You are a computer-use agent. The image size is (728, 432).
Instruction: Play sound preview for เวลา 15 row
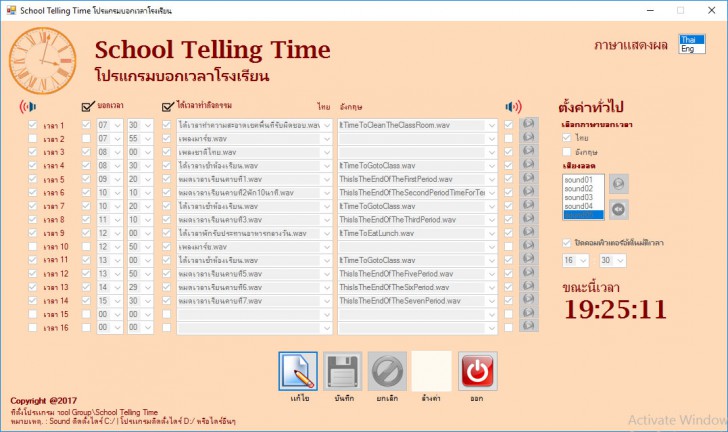click(x=528, y=313)
